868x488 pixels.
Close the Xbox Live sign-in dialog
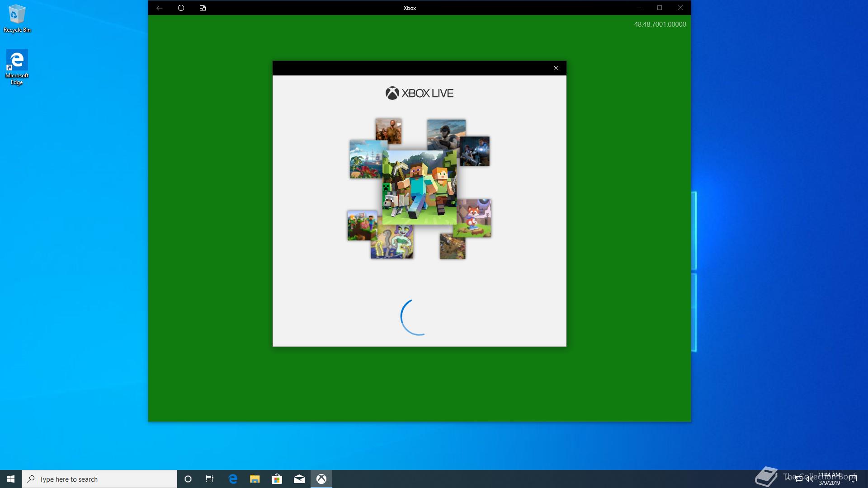tap(556, 68)
